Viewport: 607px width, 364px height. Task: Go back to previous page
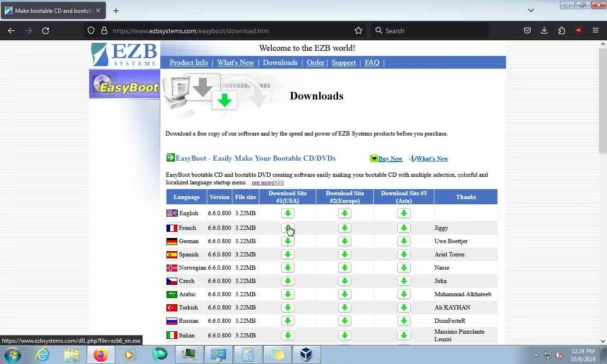(x=11, y=31)
